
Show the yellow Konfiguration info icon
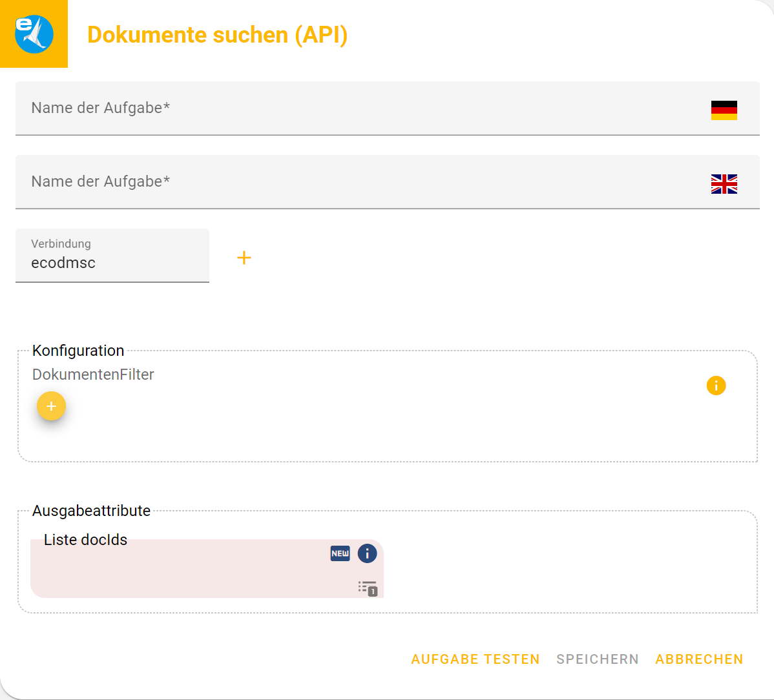[716, 386]
